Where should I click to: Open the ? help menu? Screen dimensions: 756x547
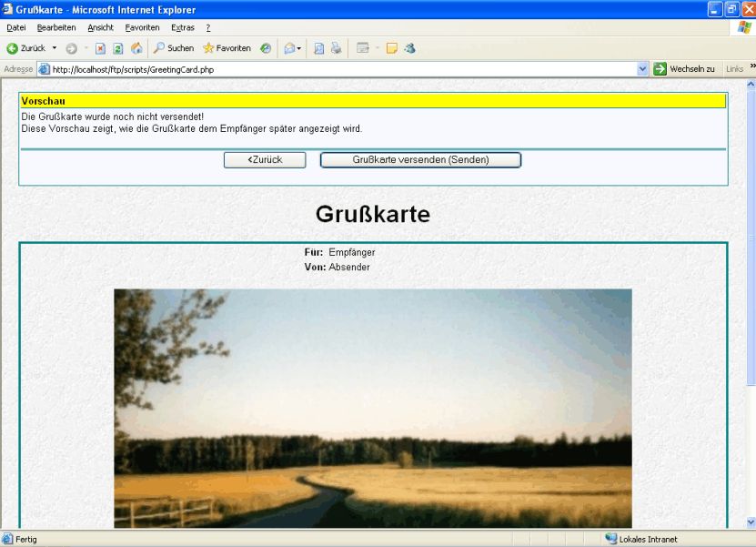pyautogui.click(x=208, y=28)
